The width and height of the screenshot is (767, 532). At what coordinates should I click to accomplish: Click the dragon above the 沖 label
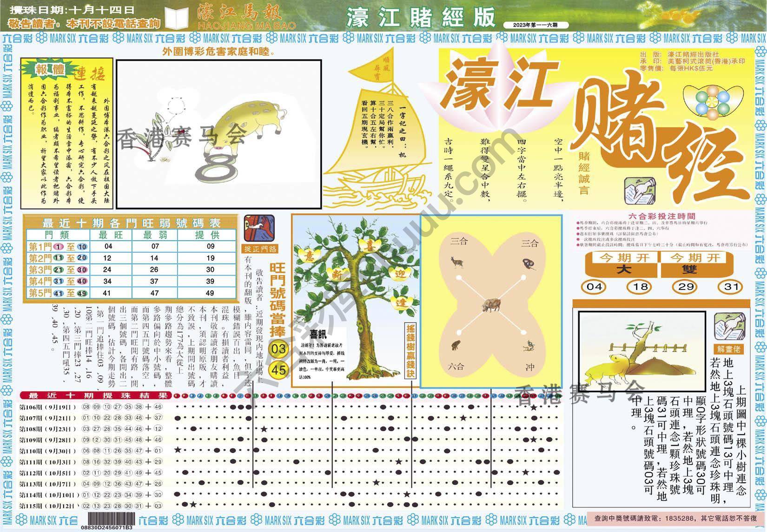[529, 346]
